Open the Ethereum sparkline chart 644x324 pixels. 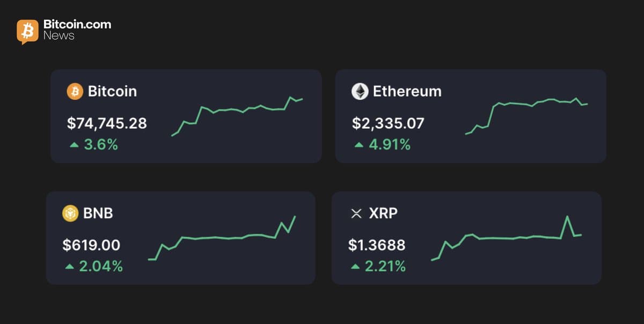(526, 116)
